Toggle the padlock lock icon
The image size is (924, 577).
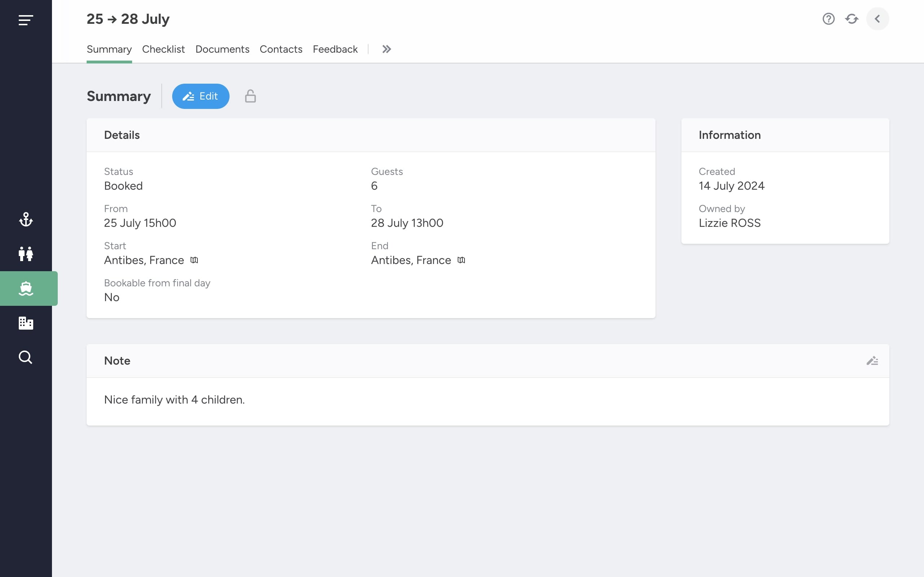coord(250,96)
